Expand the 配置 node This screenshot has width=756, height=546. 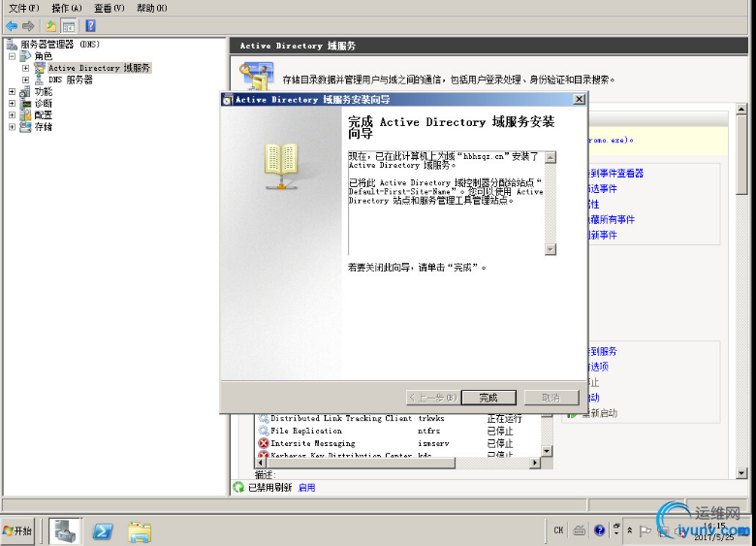(12, 115)
